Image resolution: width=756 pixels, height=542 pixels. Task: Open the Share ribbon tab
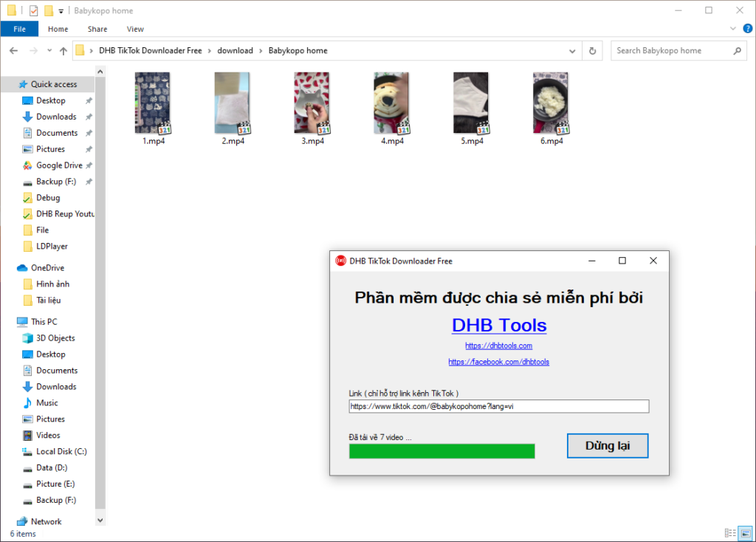click(97, 29)
